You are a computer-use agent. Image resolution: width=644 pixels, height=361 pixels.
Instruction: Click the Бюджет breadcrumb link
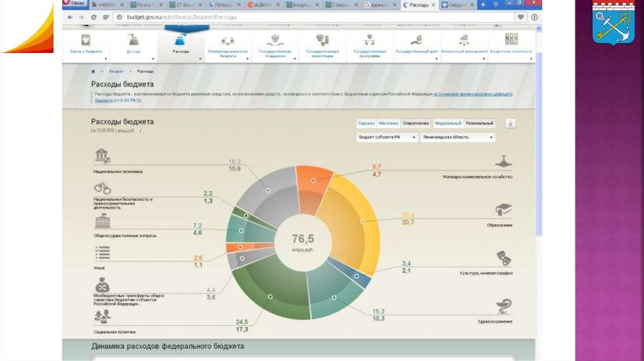click(x=116, y=72)
